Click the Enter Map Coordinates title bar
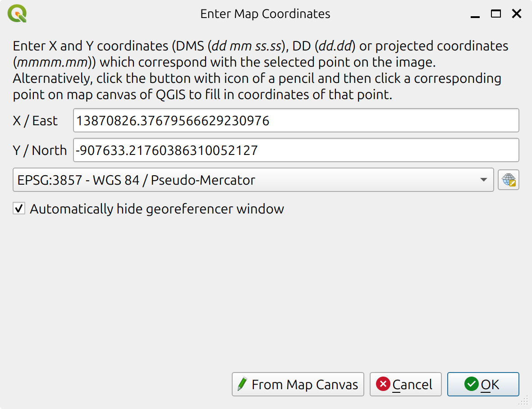Image resolution: width=532 pixels, height=409 pixels. point(265,14)
